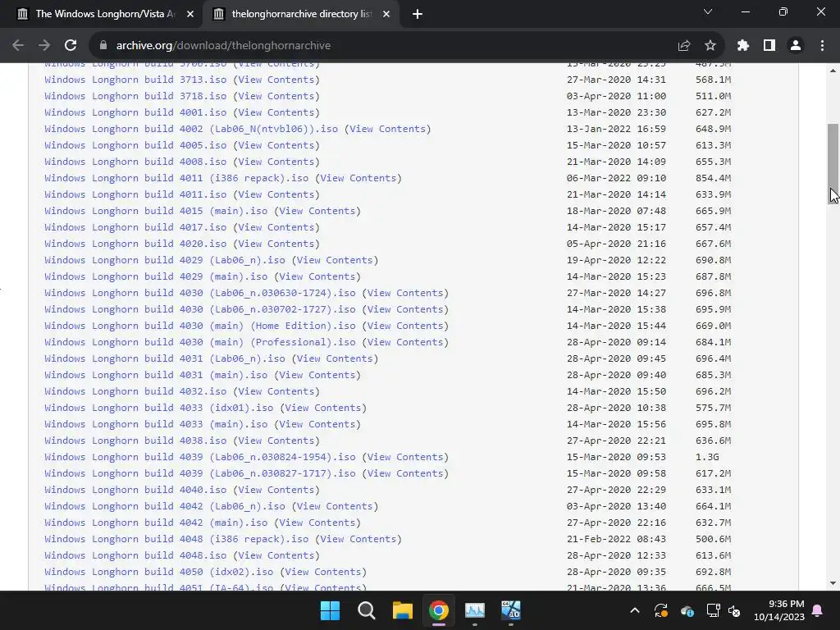Viewport: 840px width, 630px height.
Task: Open the tab search chevron
Action: 708,11
